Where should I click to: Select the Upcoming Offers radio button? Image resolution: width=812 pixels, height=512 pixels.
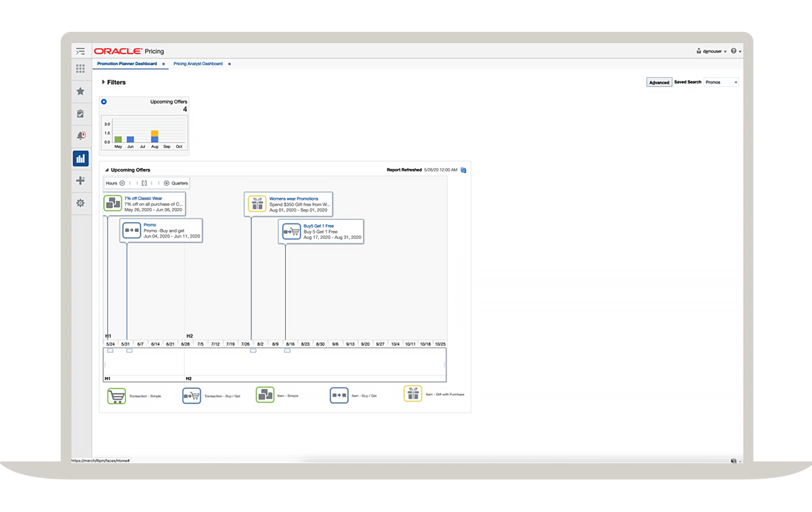coord(104,102)
